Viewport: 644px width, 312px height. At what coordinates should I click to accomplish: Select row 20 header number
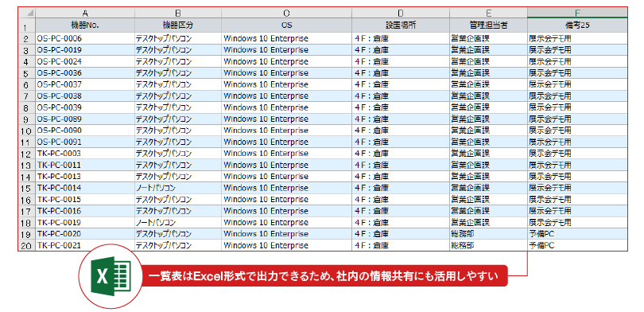tap(27, 246)
